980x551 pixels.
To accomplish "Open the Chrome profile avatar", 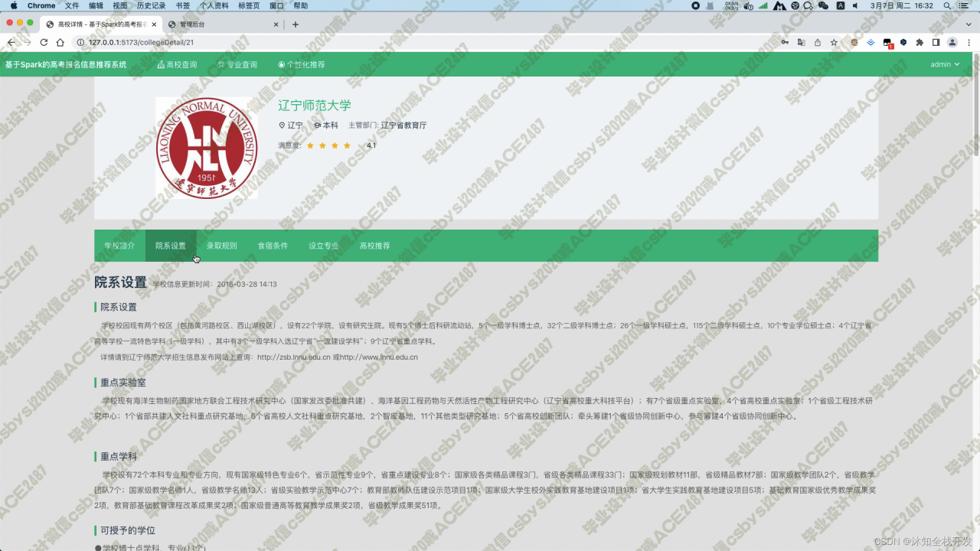I will point(952,43).
